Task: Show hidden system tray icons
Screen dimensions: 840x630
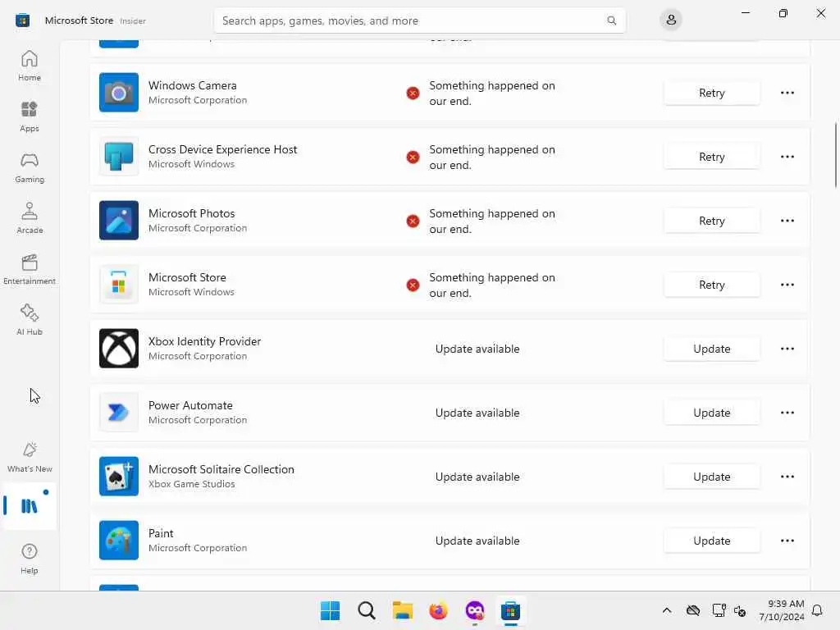Action: [666, 610]
